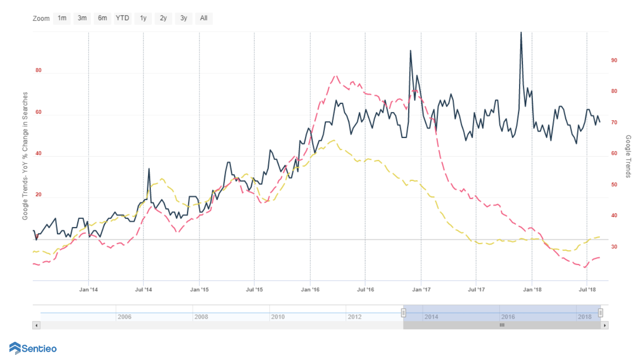This screenshot has width=644, height=355.
Task: Click right axis value 90
Action: [x=614, y=60]
